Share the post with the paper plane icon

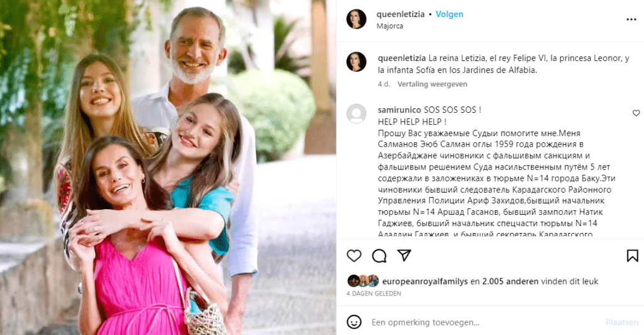point(404,255)
